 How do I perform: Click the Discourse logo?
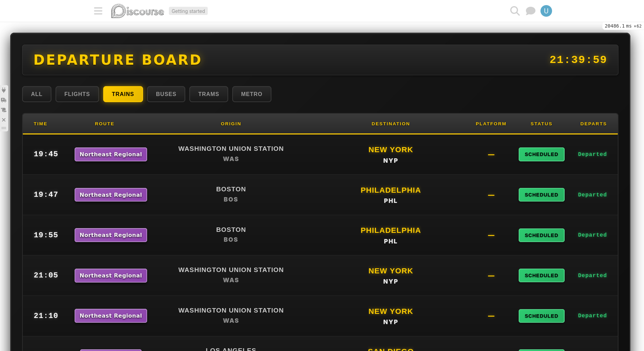[138, 11]
